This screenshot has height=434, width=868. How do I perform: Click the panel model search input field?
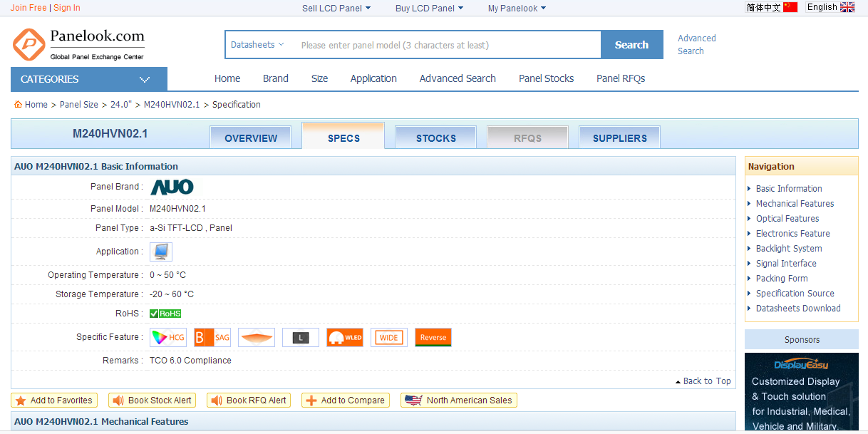[x=447, y=45]
